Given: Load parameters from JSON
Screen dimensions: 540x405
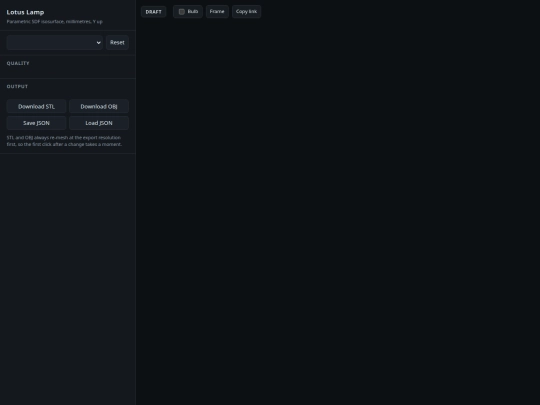Looking at the screenshot, I should pyautogui.click(x=99, y=123).
